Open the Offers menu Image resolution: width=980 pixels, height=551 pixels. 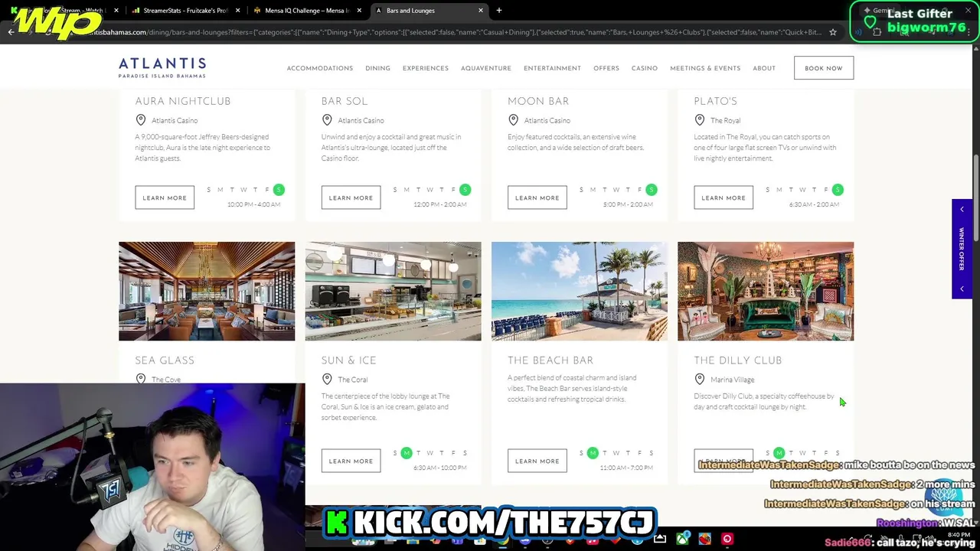click(x=606, y=68)
